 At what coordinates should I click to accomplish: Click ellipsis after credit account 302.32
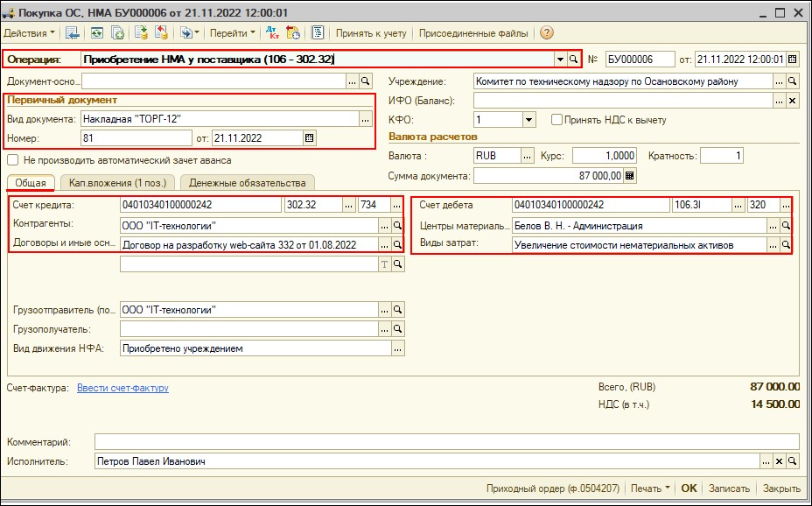coord(349,205)
